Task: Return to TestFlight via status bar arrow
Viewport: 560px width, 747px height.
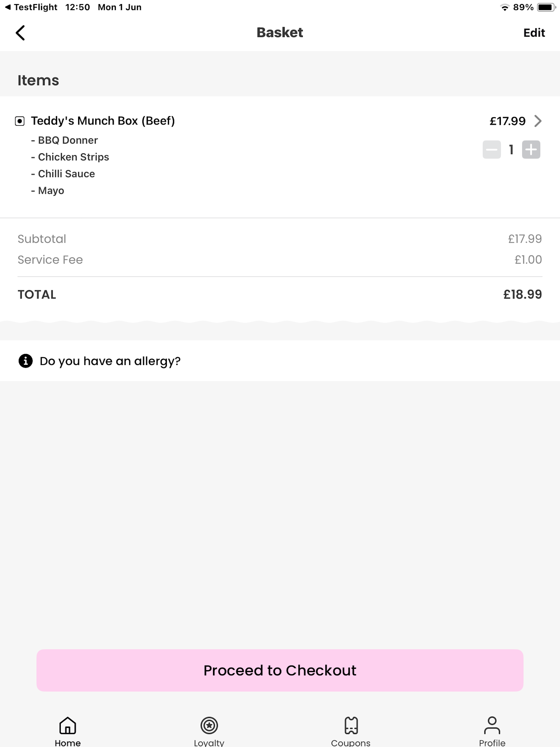Action: [8, 7]
